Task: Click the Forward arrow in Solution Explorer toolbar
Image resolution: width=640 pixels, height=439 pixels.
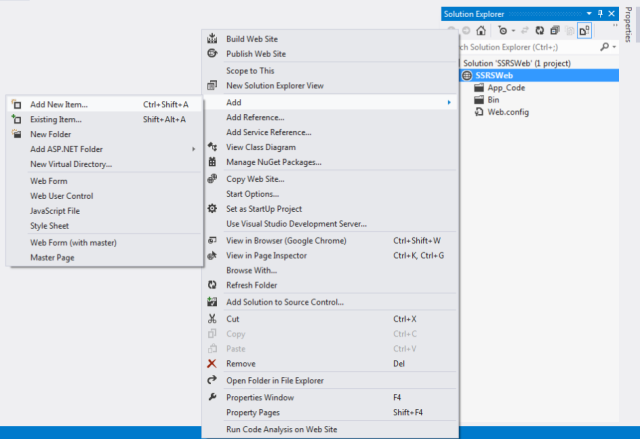Action: tap(466, 31)
